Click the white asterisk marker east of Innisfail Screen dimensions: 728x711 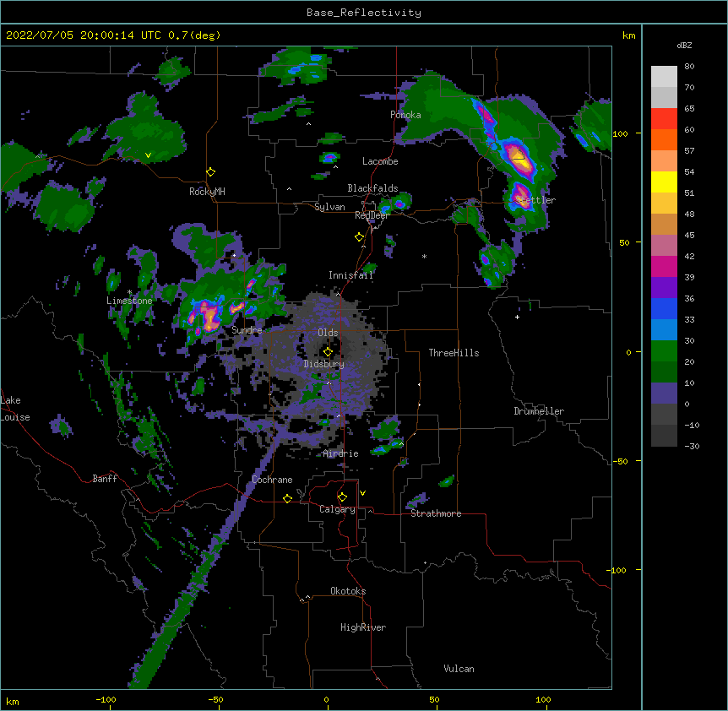click(x=424, y=256)
